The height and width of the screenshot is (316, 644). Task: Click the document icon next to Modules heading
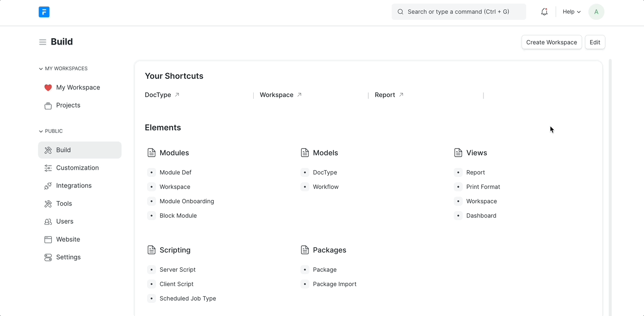tap(151, 153)
